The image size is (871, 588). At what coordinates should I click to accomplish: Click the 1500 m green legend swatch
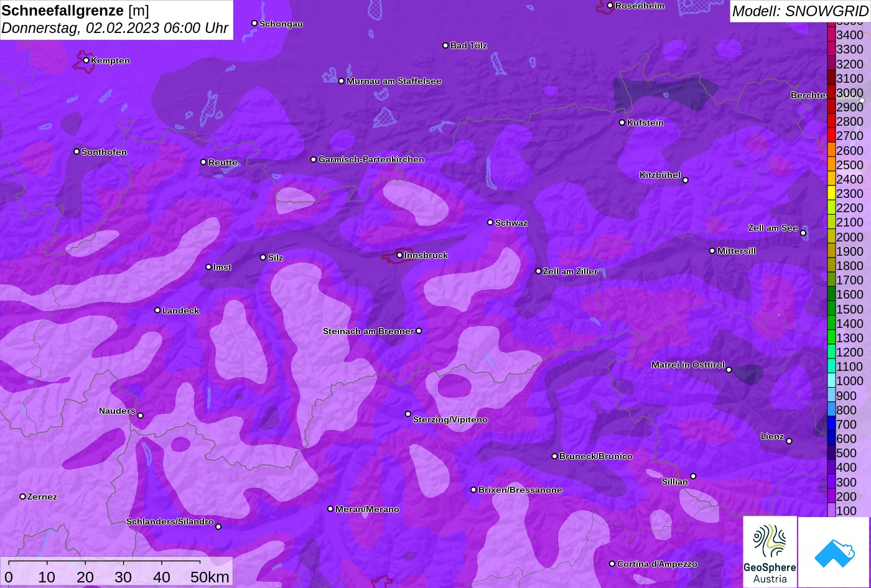(831, 309)
